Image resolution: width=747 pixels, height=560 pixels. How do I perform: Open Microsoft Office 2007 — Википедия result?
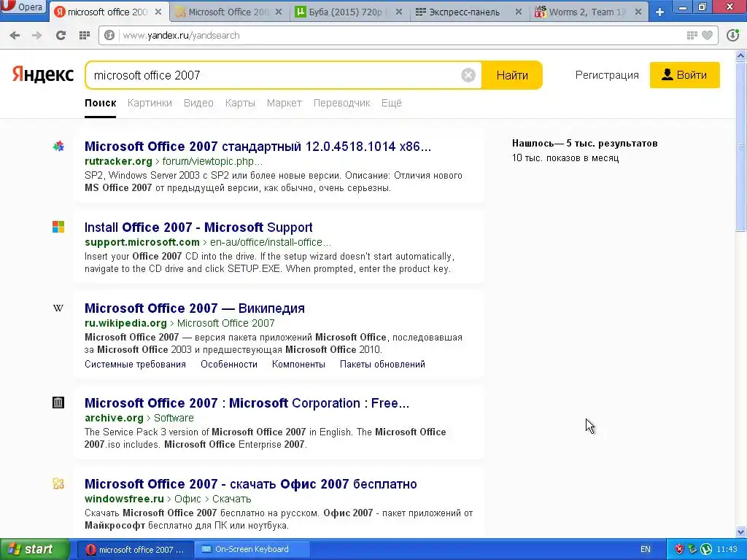coord(194,308)
